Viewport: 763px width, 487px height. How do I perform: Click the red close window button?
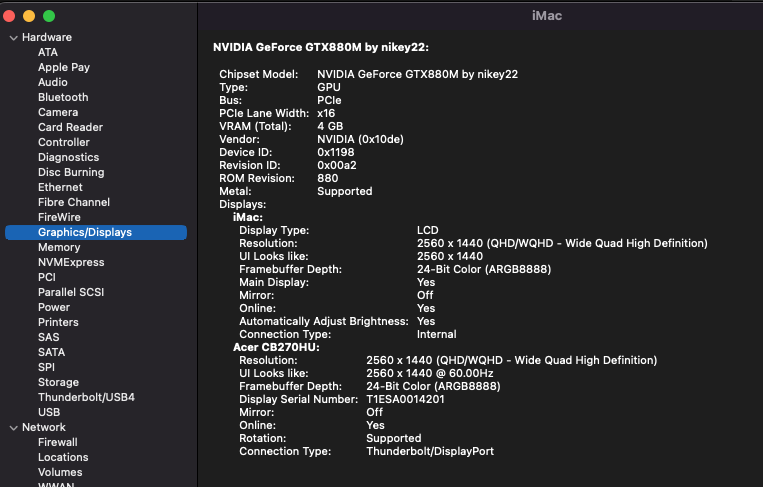9,16
